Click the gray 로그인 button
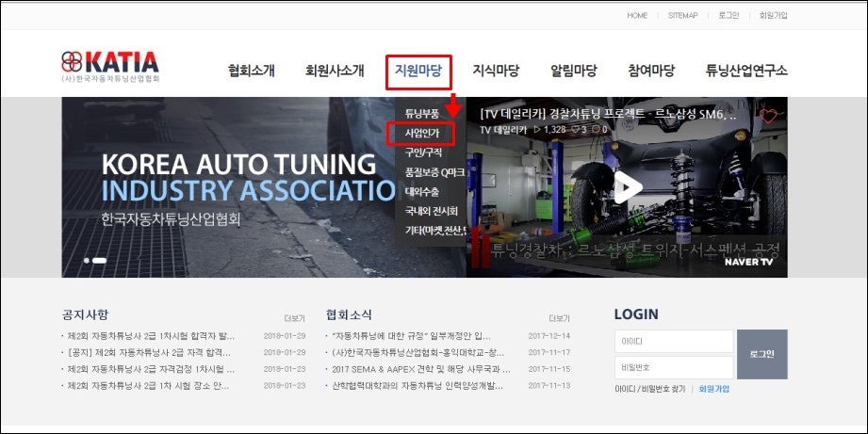Viewport: 868px width, 434px height. 762,354
